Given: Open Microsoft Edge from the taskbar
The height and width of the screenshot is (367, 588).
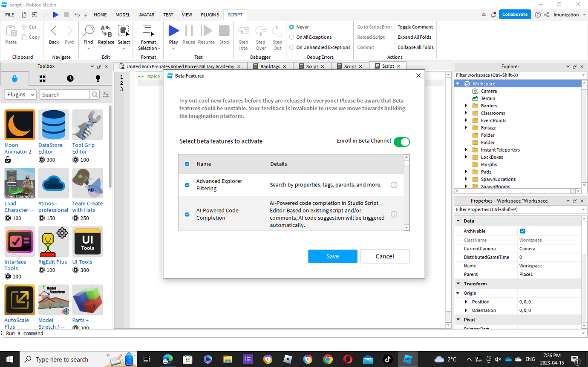Looking at the screenshot, I should (167, 359).
